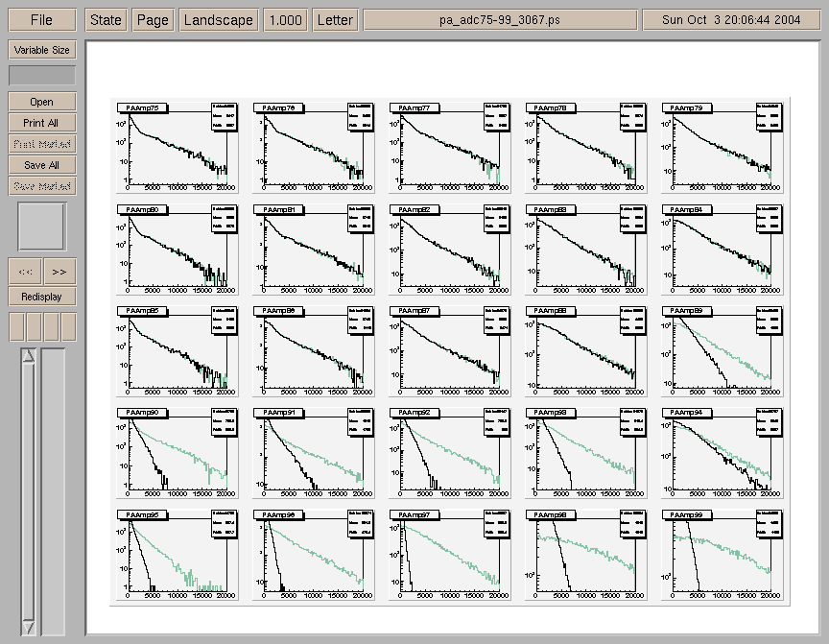829x644 pixels.
Task: Click the PAAmp95 histogram plot
Action: click(x=178, y=555)
